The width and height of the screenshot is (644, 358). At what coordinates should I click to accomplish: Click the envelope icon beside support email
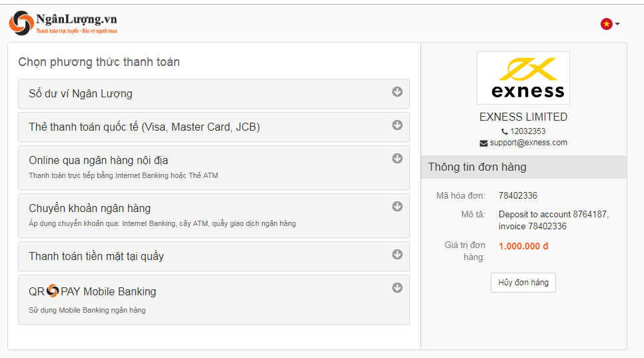coord(483,143)
